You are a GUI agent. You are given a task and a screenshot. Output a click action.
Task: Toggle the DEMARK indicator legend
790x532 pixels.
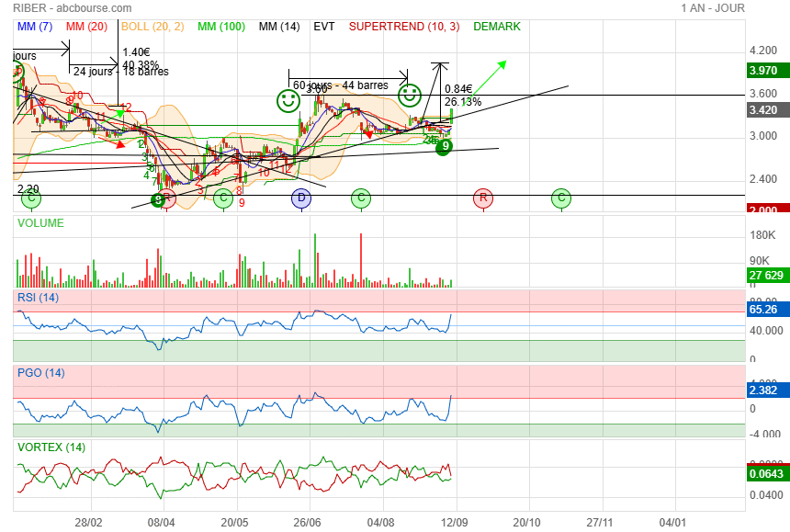497,27
